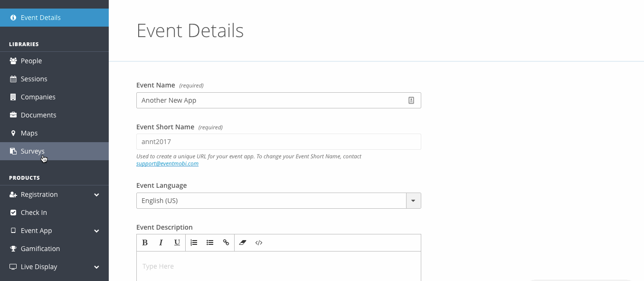The image size is (644, 281).
Task: Click the support@eventmobi.com email link
Action: pos(167,164)
